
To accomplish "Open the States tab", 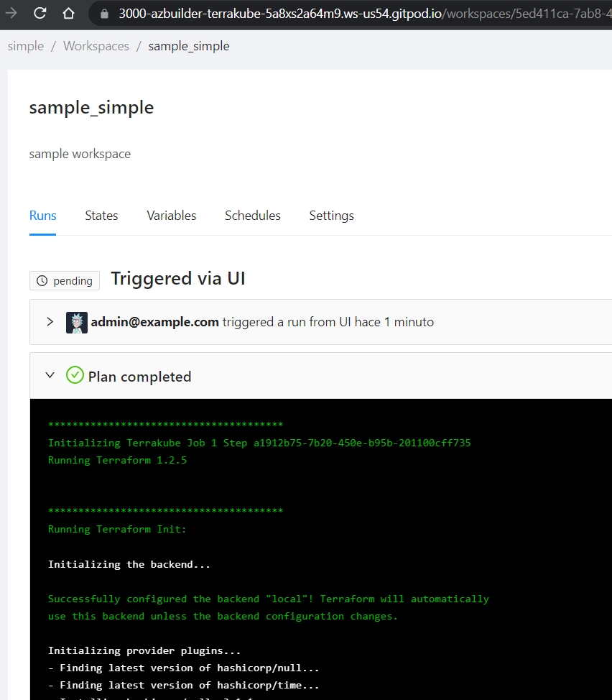I will tap(101, 216).
